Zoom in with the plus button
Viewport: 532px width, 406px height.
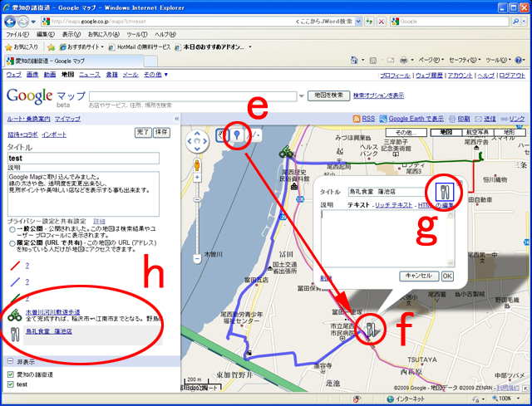pos(197,177)
